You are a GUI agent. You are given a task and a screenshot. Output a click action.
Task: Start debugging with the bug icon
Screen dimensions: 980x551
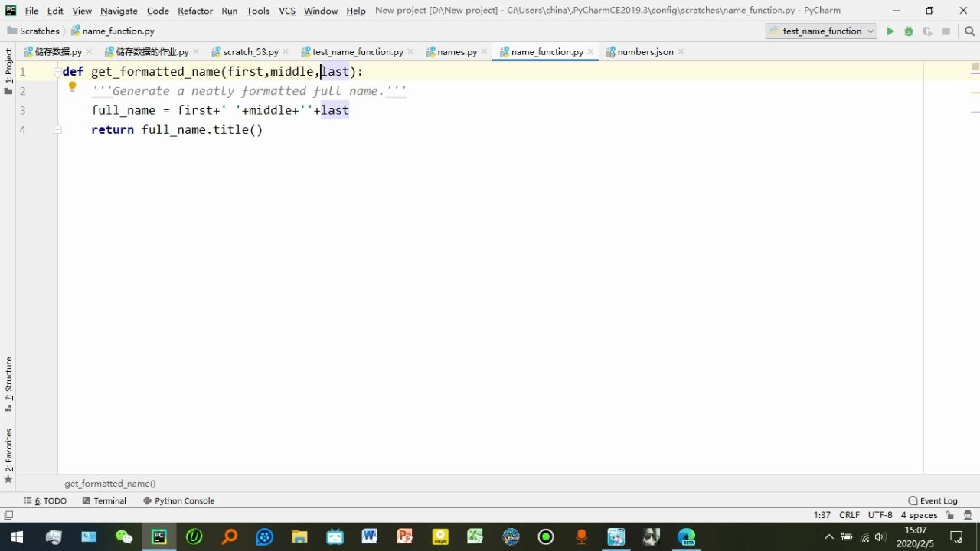(x=908, y=31)
